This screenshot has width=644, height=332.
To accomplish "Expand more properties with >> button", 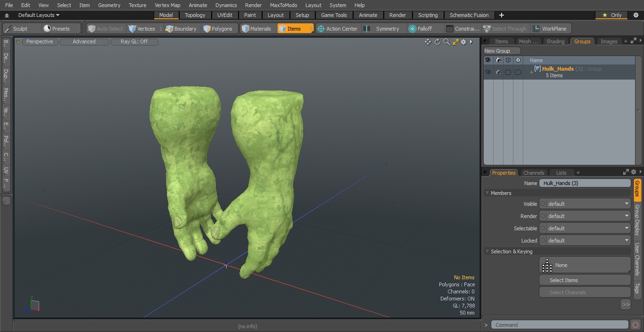I will click(x=626, y=305).
